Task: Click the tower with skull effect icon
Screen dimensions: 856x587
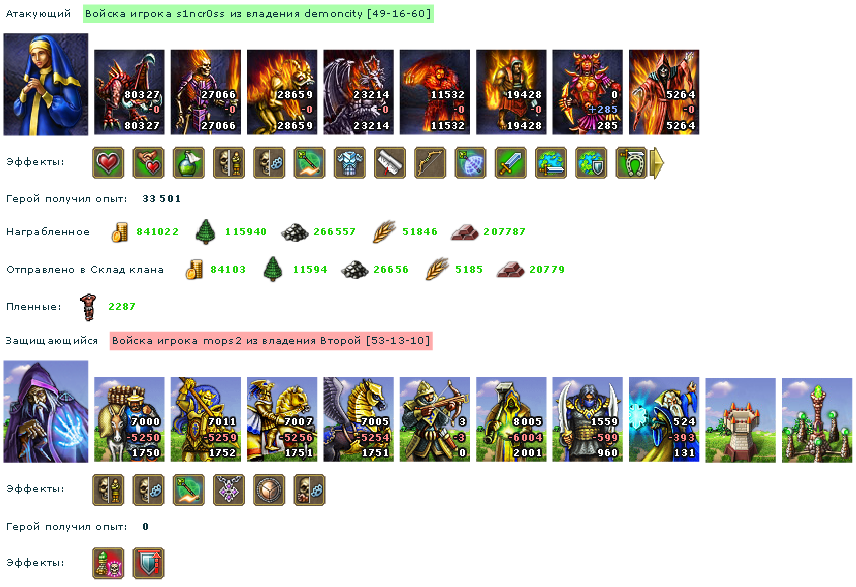Action: pos(108,563)
